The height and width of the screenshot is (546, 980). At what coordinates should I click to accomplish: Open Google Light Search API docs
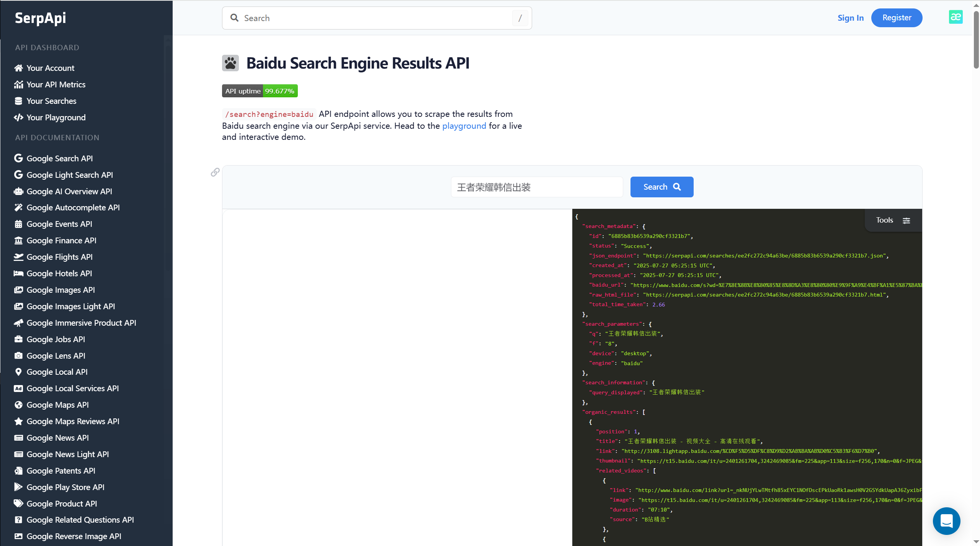(70, 175)
